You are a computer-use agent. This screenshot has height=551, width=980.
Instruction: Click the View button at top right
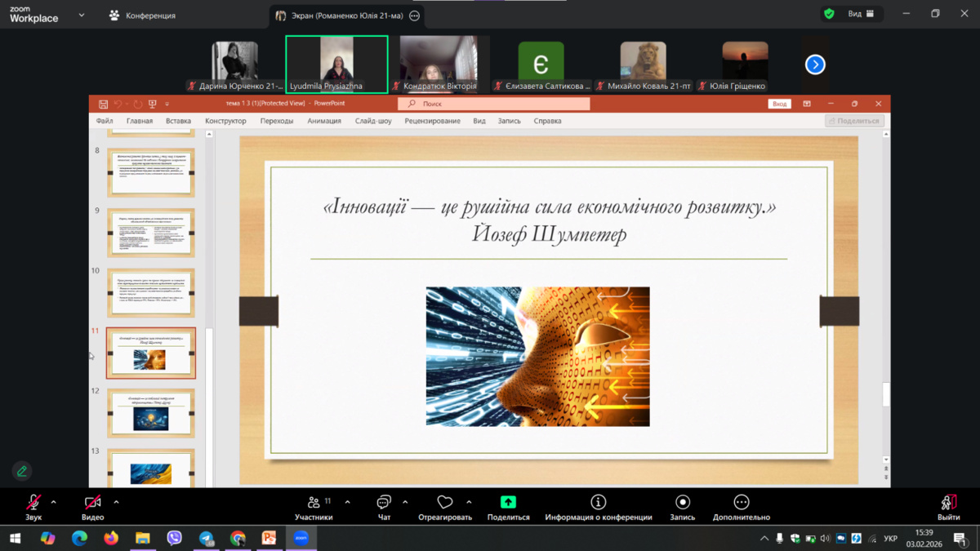point(860,14)
